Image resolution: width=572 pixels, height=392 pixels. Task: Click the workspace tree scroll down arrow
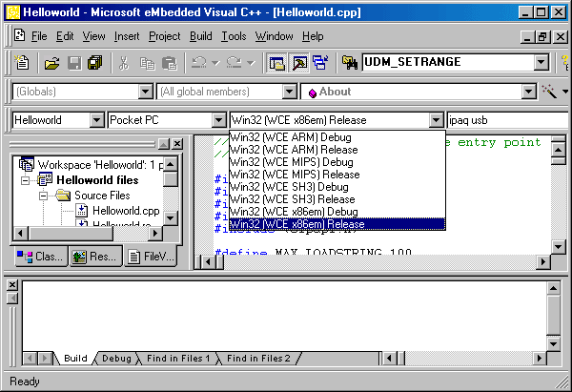170,218
